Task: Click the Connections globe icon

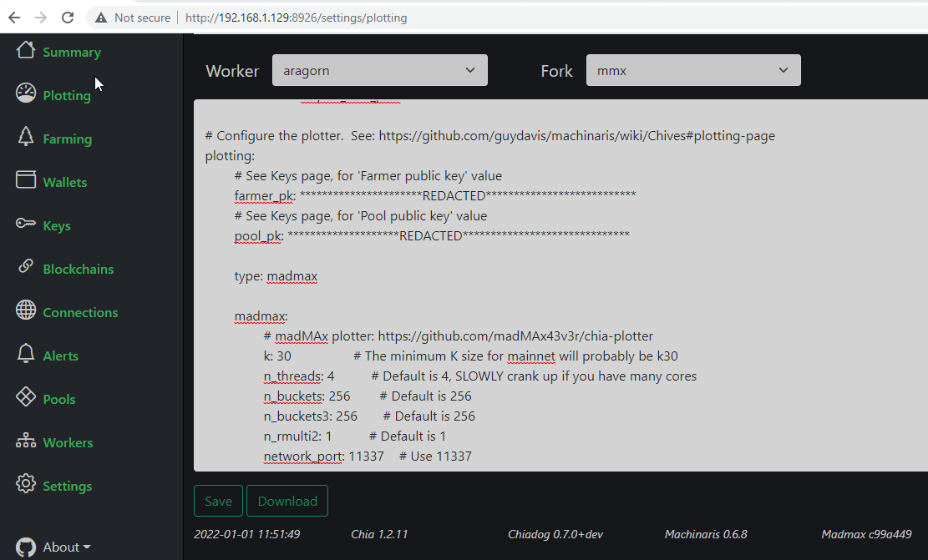Action: (25, 310)
